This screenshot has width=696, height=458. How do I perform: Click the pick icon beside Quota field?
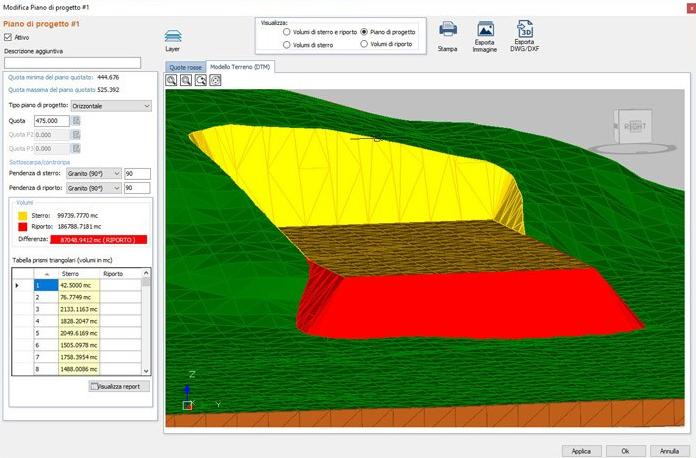click(76, 120)
